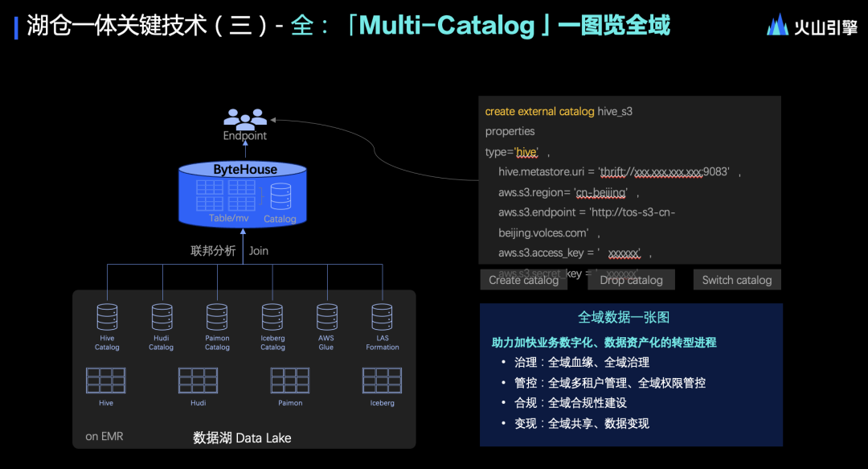
Task: Select the AWS Glue database icon
Action: [326, 317]
